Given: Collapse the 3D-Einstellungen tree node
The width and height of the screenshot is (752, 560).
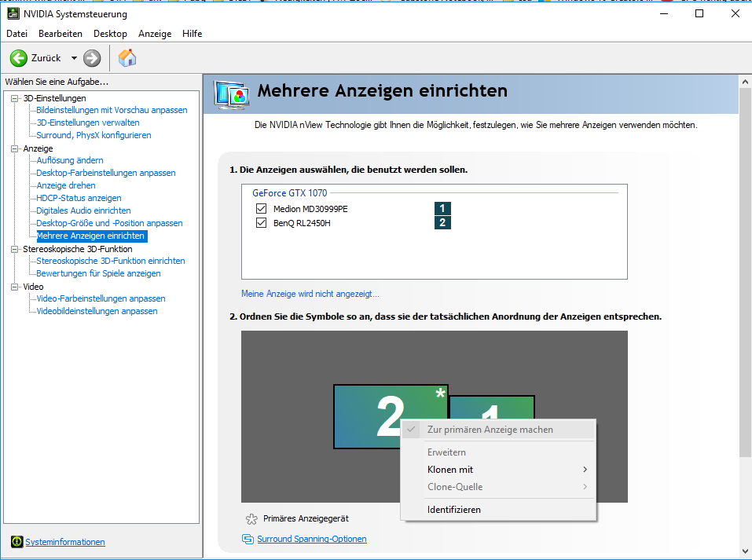Looking at the screenshot, I should pos(14,98).
